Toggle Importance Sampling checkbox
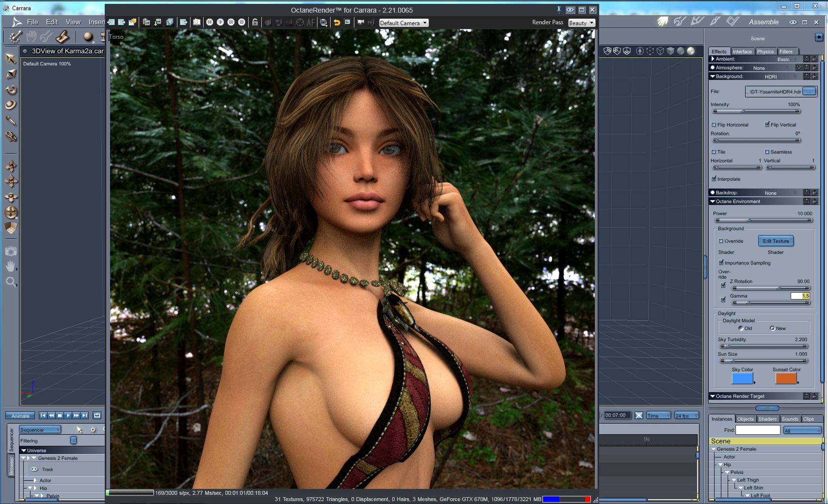The height and width of the screenshot is (504, 828). 721,263
